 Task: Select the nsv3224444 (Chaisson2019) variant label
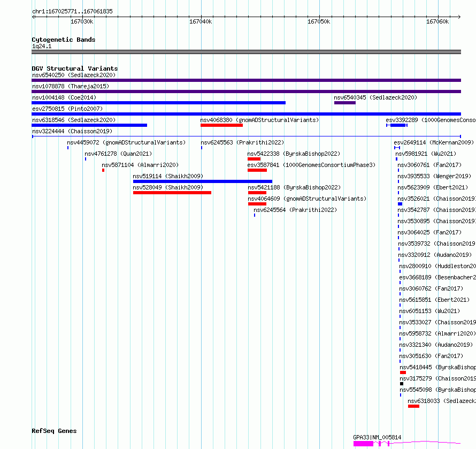(72, 131)
